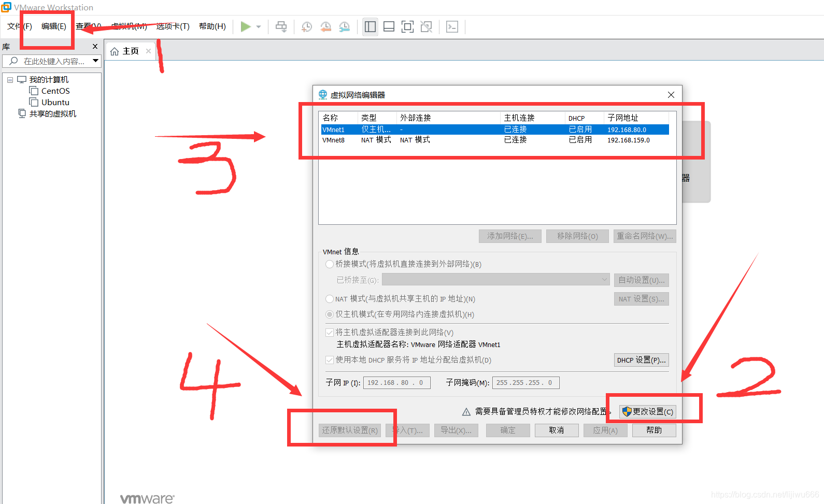This screenshot has height=504, width=824.
Task: Open the console view icon
Action: pyautogui.click(x=452, y=26)
